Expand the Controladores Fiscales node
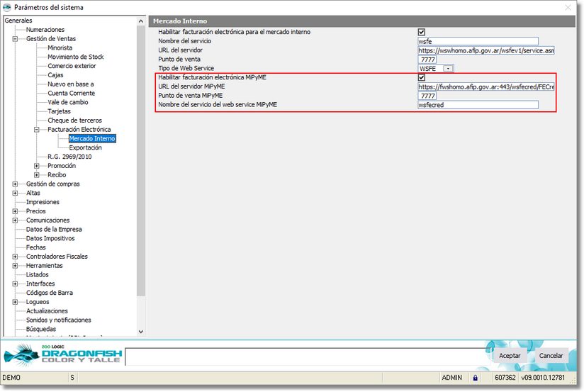 tap(15, 257)
